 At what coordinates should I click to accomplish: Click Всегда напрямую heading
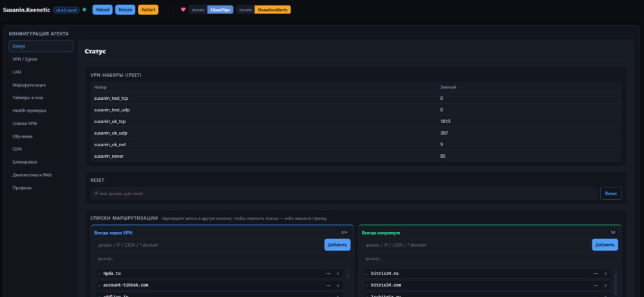point(381,233)
